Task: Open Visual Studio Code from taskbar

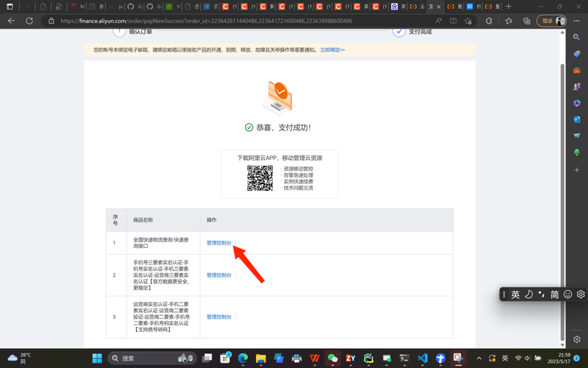Action: 423,358
